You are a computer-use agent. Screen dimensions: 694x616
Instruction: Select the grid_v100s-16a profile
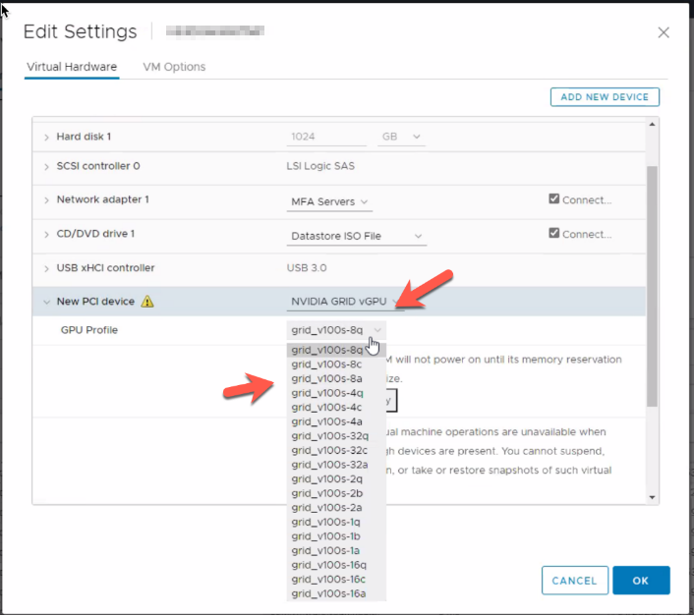pyautogui.click(x=336, y=593)
